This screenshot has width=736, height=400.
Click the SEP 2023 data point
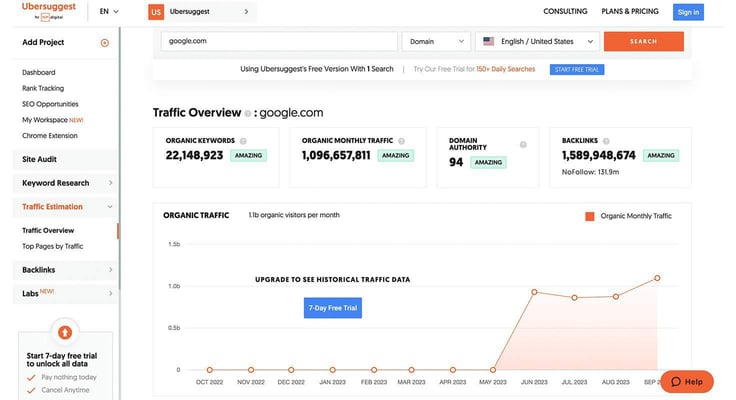[657, 278]
